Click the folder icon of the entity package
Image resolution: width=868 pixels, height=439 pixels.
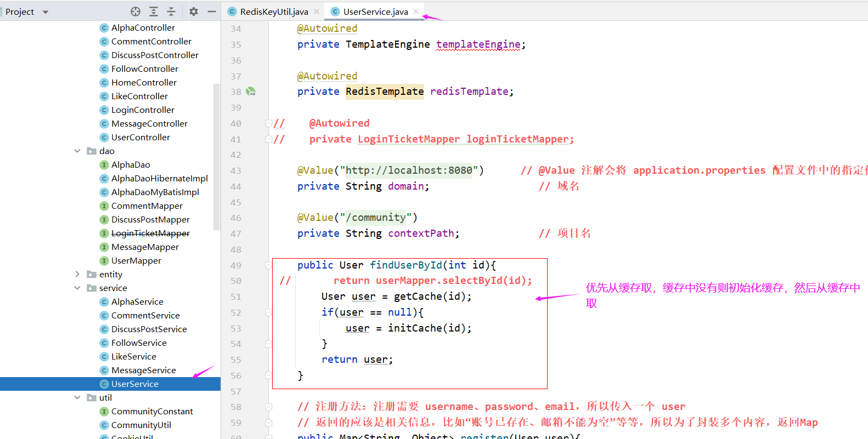(x=92, y=274)
